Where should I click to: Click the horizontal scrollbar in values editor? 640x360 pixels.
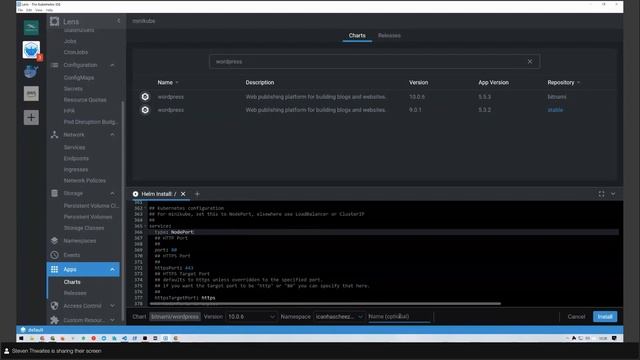[325, 304]
